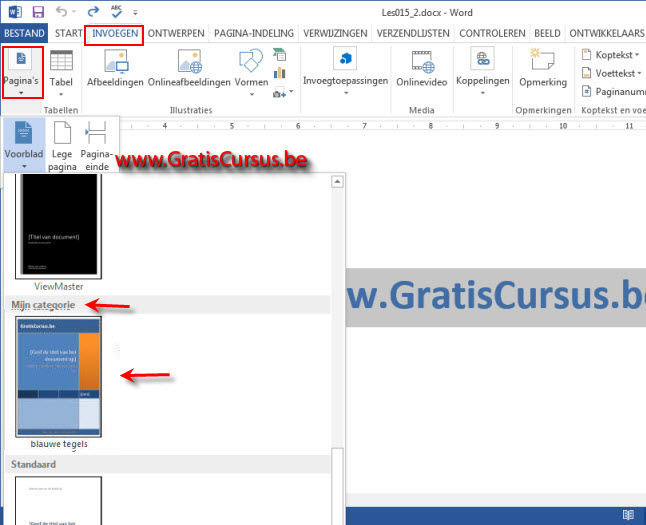
Task: Open the PAGINA-INDELING tab
Action: point(254,33)
